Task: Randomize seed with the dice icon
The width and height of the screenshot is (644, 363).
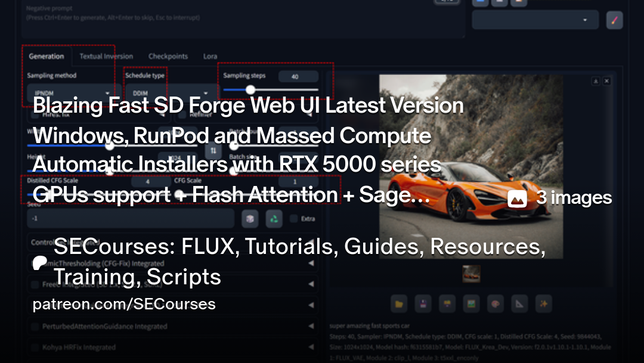Action: click(250, 219)
